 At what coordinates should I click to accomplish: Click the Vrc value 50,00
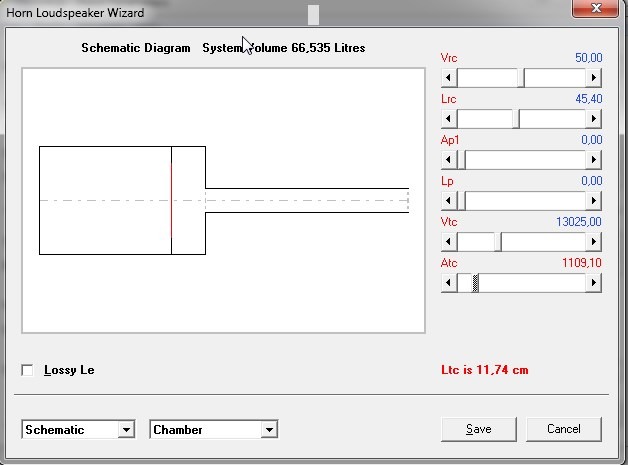tap(588, 58)
